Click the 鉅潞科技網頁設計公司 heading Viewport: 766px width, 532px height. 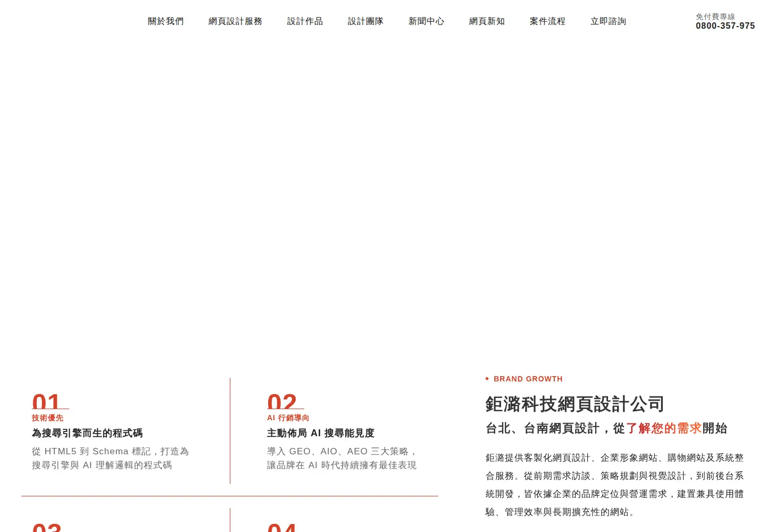[574, 404]
